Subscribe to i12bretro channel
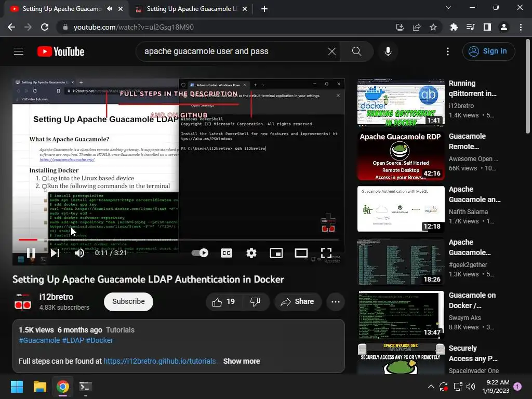Viewport: 532px width, 399px height. pos(129,302)
